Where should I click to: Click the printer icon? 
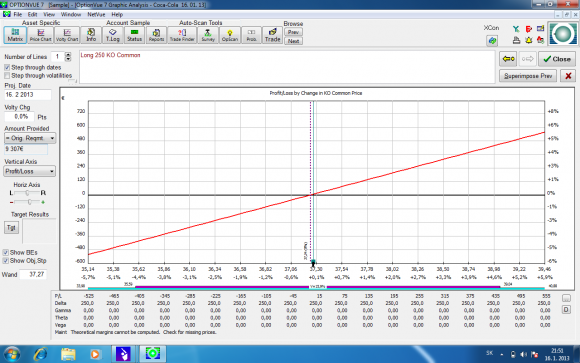[516, 40]
